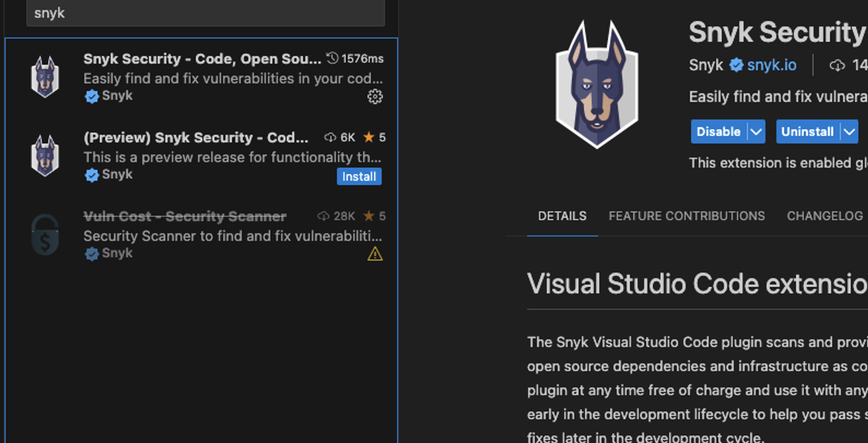Screen dimensions: 868x443
Task: Click the 6K download count
Action: (348, 137)
